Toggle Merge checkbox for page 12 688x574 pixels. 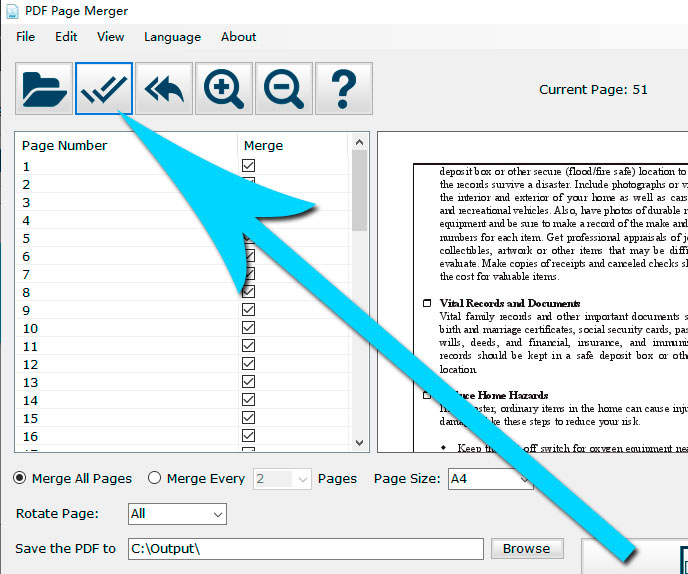click(248, 363)
